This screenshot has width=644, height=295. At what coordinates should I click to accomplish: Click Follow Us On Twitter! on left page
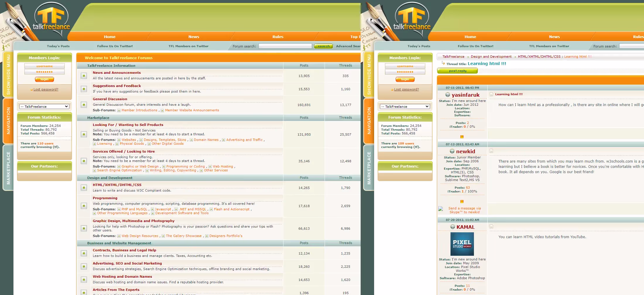click(x=115, y=46)
